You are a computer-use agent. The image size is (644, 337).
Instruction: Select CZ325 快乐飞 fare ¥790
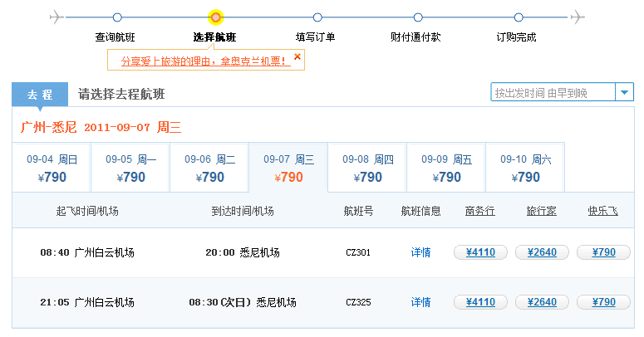[x=603, y=302]
